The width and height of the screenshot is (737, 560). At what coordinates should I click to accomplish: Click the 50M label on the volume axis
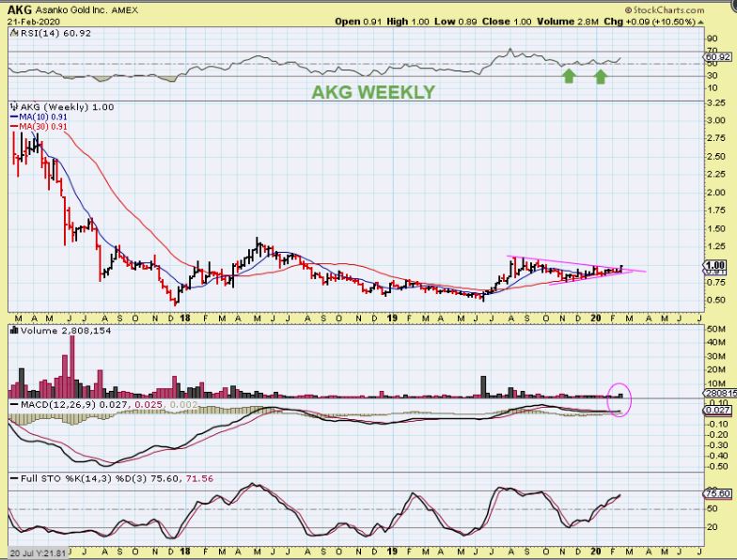click(x=716, y=329)
